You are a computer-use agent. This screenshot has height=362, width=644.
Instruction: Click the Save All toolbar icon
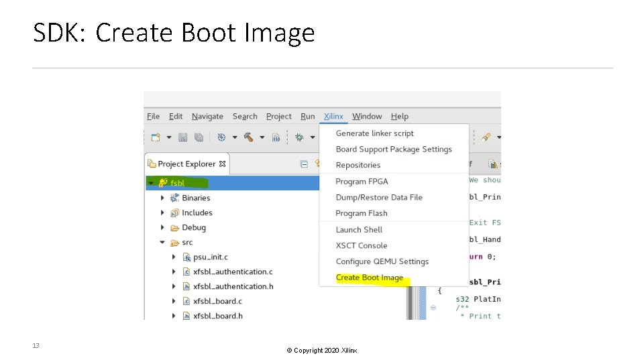(x=199, y=137)
